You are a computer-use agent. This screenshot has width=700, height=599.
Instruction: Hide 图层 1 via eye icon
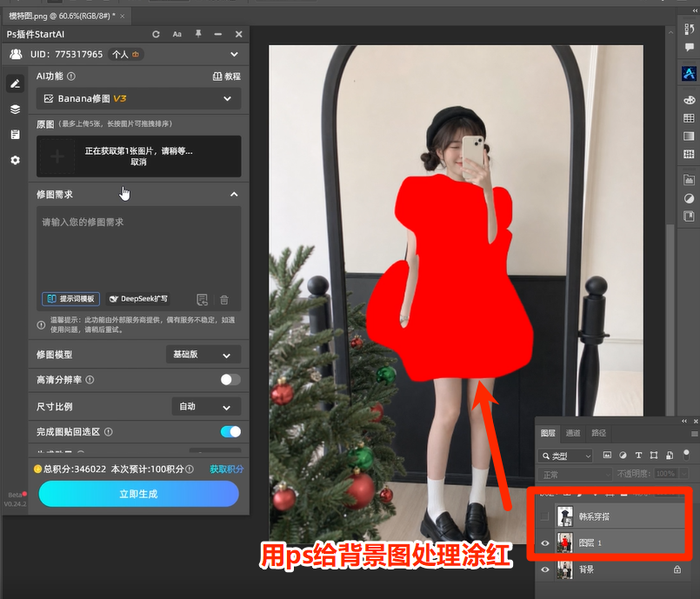pyautogui.click(x=544, y=543)
